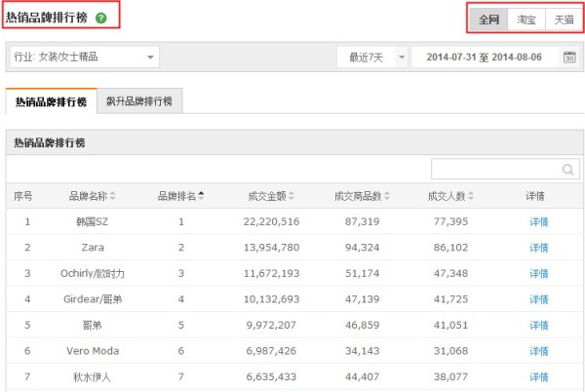The width and height of the screenshot is (585, 392).
Task: Click item count 34,143
Action: point(362,351)
